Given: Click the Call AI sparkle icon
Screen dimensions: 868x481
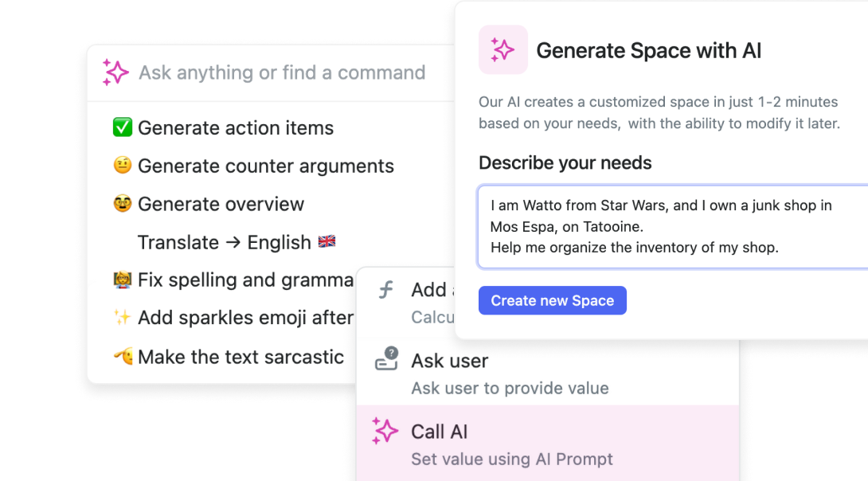Looking at the screenshot, I should tap(385, 432).
